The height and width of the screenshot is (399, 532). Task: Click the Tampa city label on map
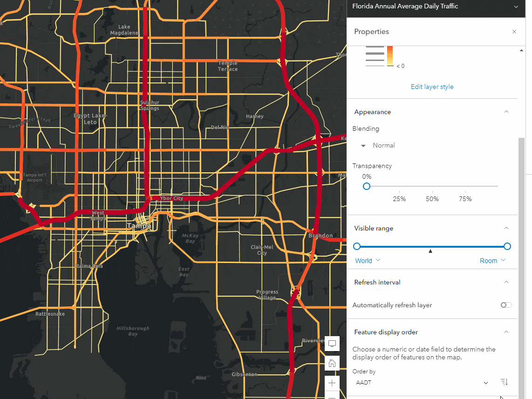[139, 226]
